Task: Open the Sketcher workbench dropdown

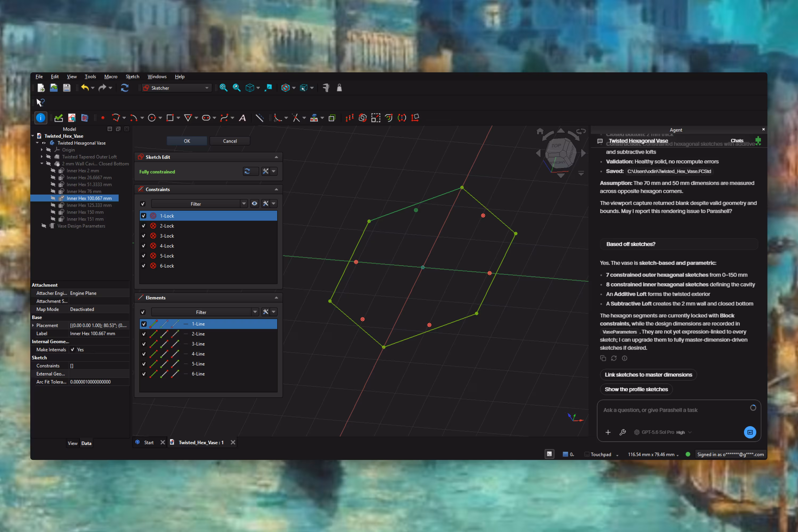Action: (x=177, y=88)
